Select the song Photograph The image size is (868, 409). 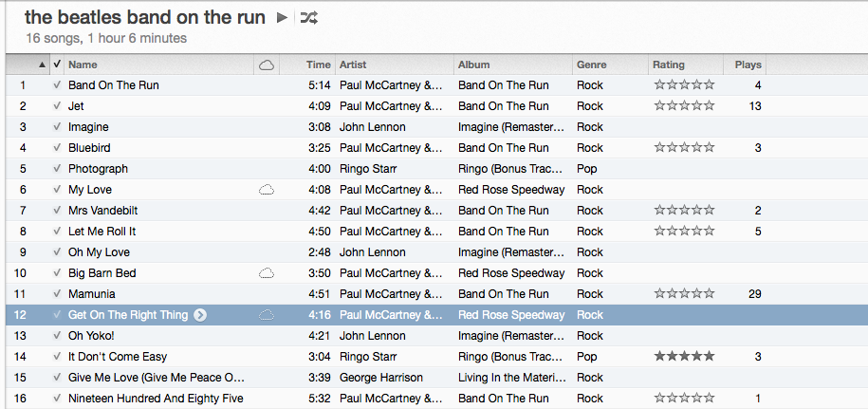tap(98, 169)
